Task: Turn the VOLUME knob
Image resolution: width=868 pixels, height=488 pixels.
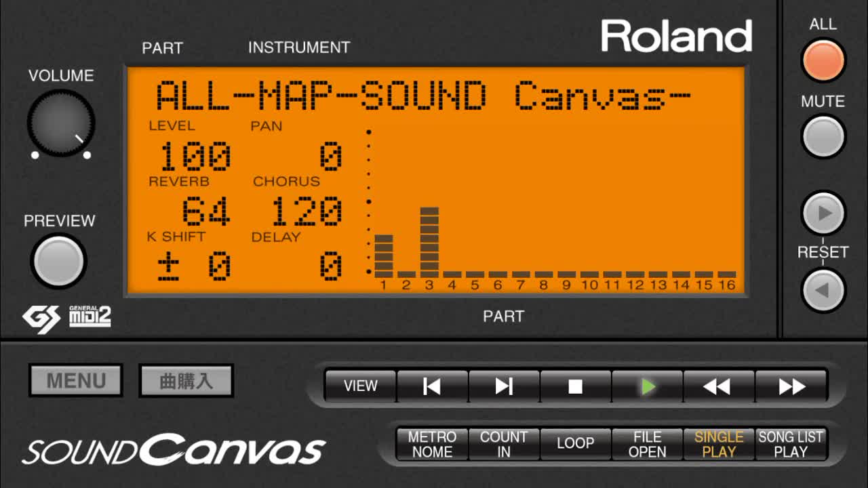Action: 61,123
